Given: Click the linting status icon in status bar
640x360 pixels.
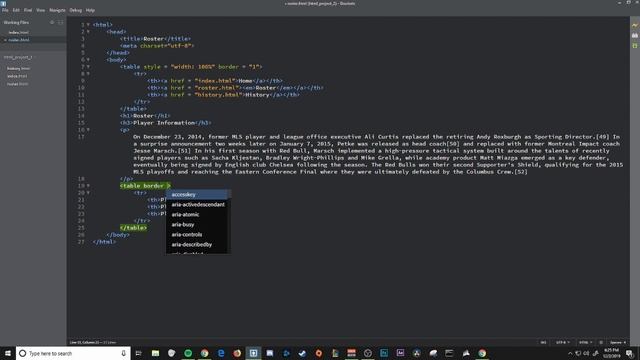Looking at the screenshot, I should pos(601,342).
